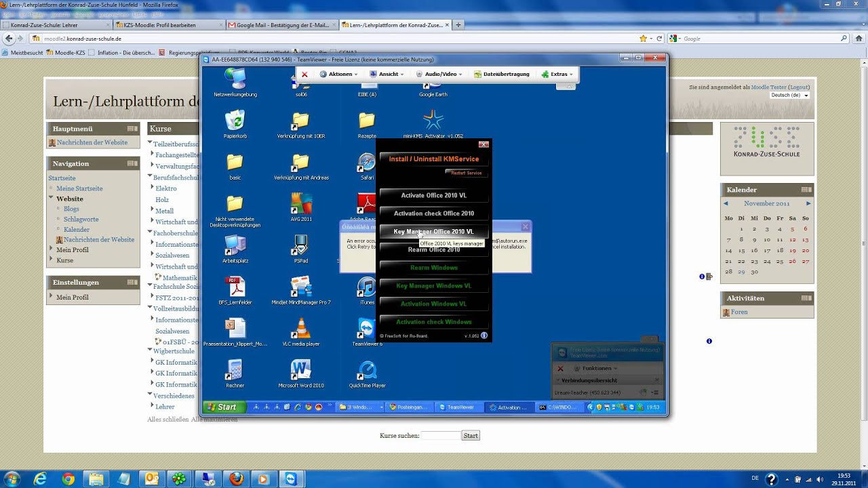Switch to 'KZS-Moodle: Profil bearbeiten' tab
This screenshot has height=488, width=868.
pos(170,25)
